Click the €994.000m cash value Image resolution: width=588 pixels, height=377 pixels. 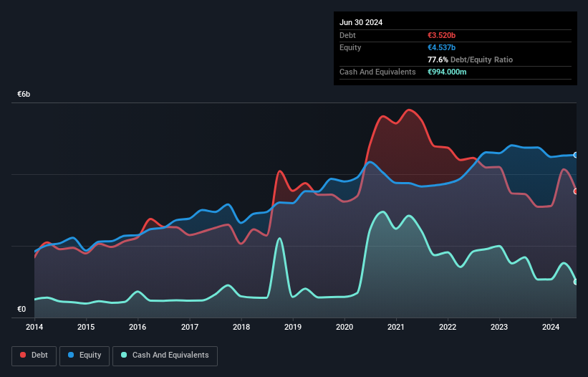447,72
